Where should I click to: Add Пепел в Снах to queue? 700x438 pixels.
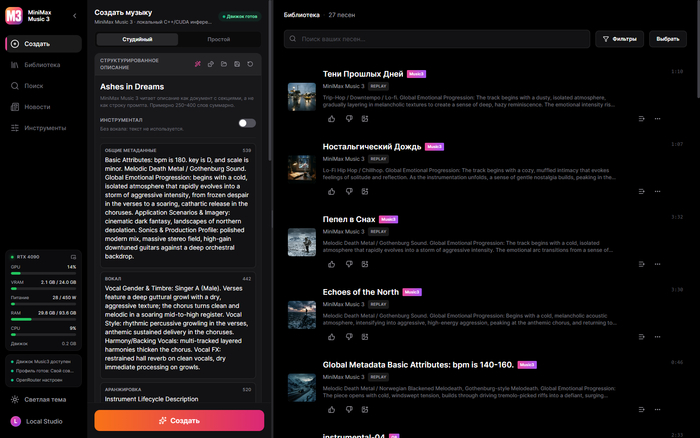point(641,264)
